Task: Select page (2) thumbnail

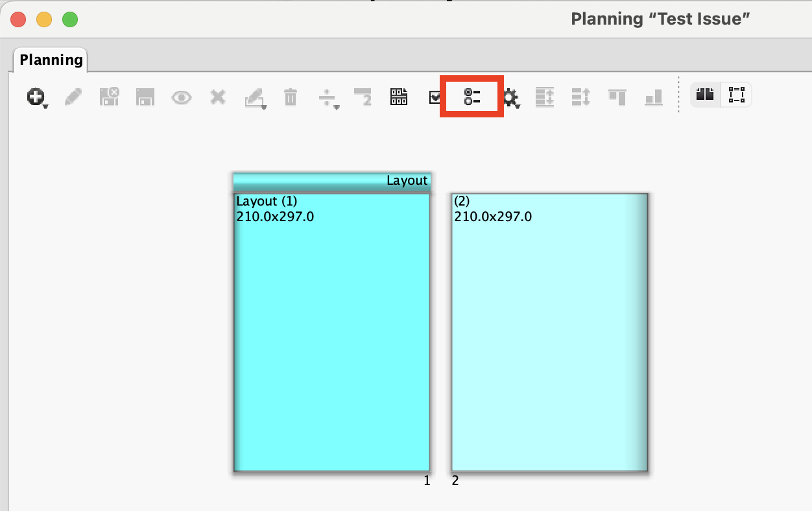Action: click(x=549, y=331)
